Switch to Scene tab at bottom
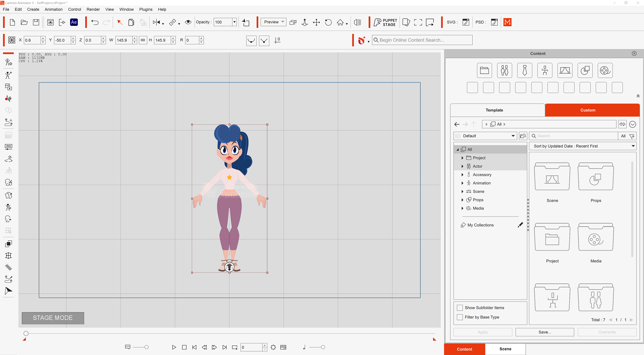Screen dimensions: 644x355 pos(505,349)
